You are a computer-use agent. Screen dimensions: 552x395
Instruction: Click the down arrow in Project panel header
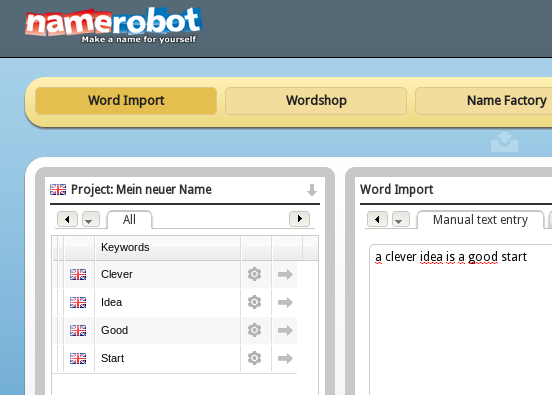coord(312,190)
